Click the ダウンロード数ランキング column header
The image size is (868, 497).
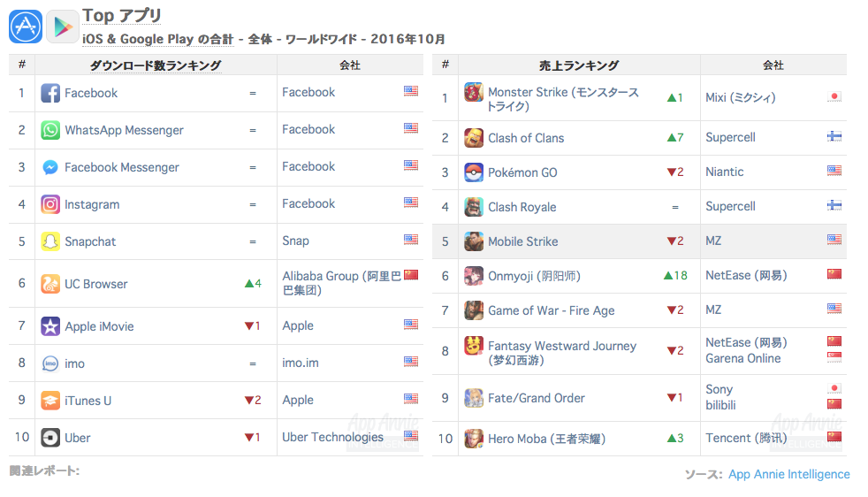pos(156,65)
